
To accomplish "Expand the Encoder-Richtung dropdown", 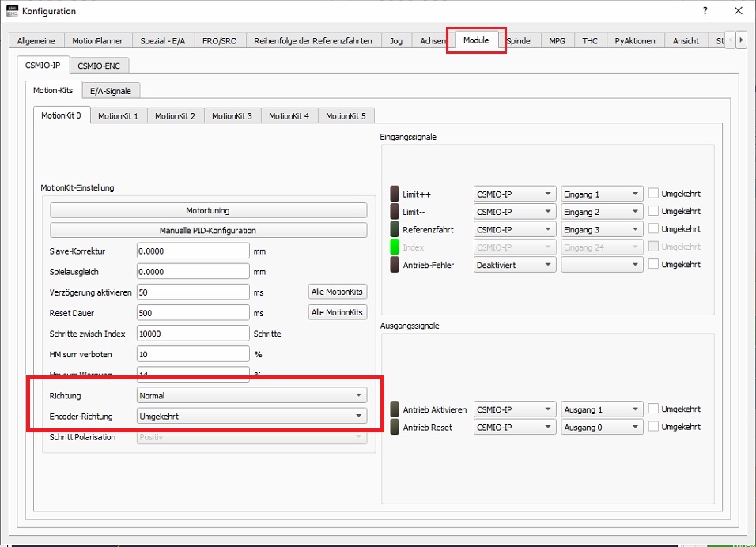I will [x=251, y=416].
